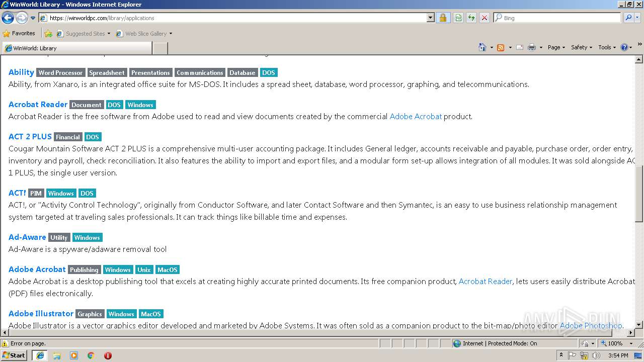
Task: Open Read Mail envelope icon
Action: [520, 47]
